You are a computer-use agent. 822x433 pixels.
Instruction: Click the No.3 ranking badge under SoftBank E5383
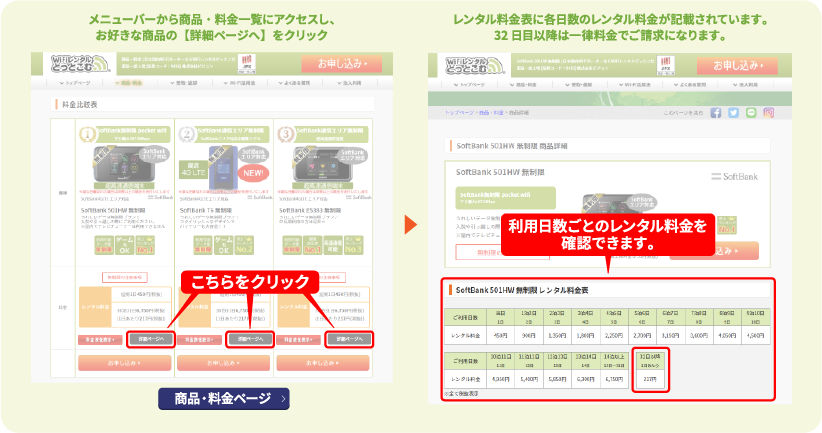point(353,245)
